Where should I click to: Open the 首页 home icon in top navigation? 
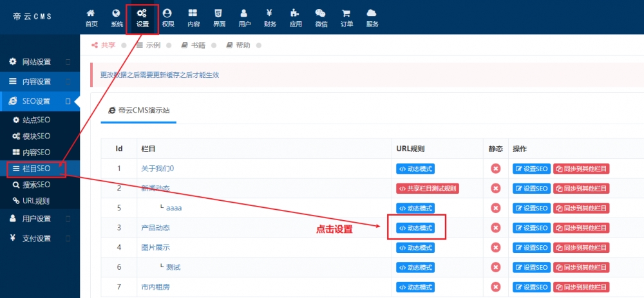91,17
